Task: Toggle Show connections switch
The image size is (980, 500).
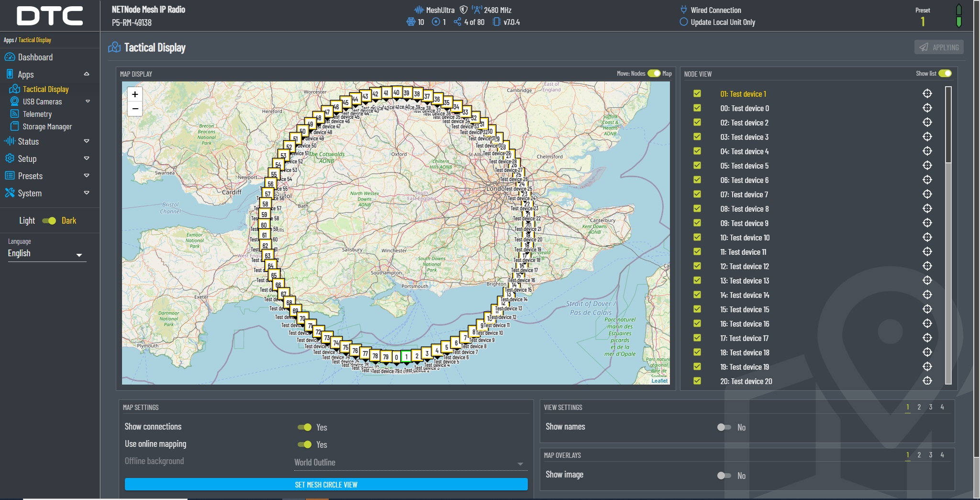Action: tap(304, 427)
